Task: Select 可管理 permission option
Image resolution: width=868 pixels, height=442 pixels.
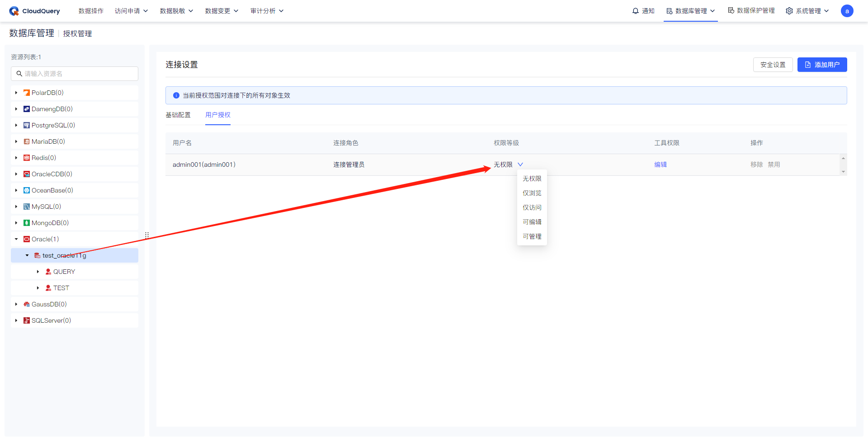Action: 532,236
